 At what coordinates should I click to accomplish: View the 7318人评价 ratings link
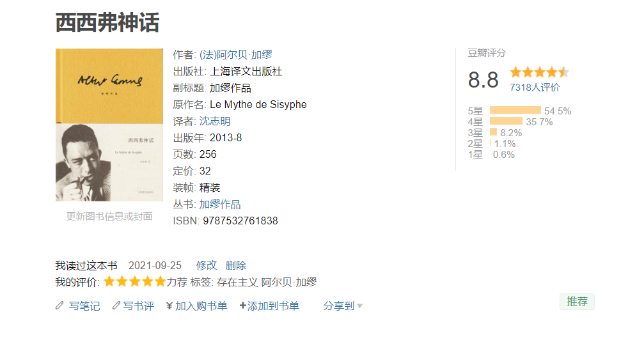point(535,88)
